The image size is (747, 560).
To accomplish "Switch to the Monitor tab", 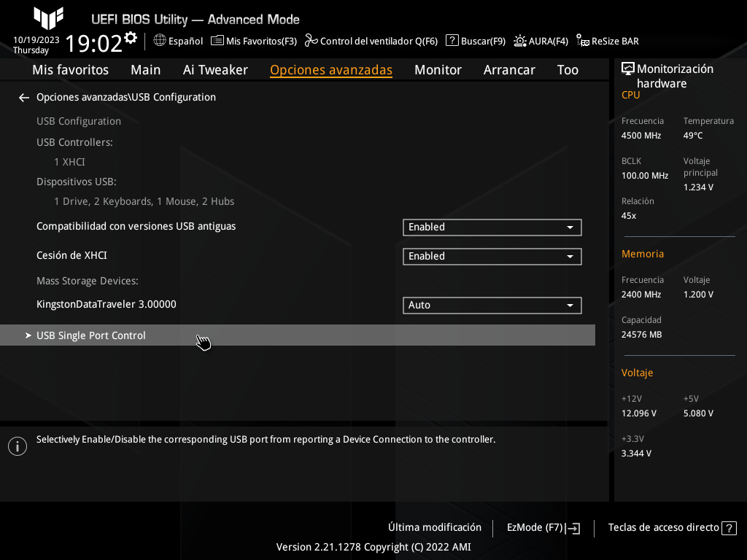I will (x=438, y=70).
